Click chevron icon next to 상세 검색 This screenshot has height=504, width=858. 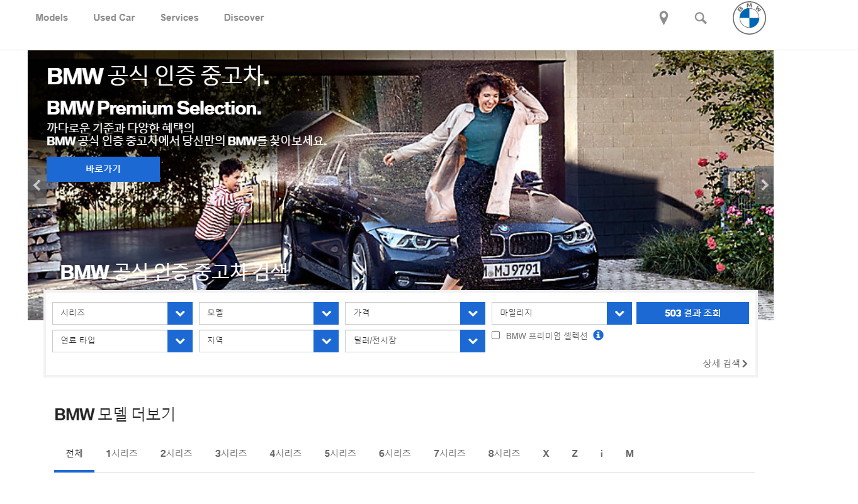tap(745, 364)
